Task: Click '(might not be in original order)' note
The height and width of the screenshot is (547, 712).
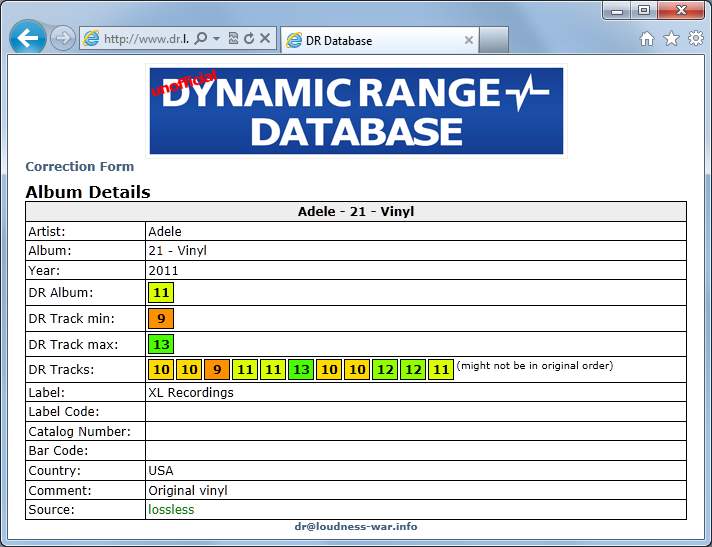Action: [535, 366]
